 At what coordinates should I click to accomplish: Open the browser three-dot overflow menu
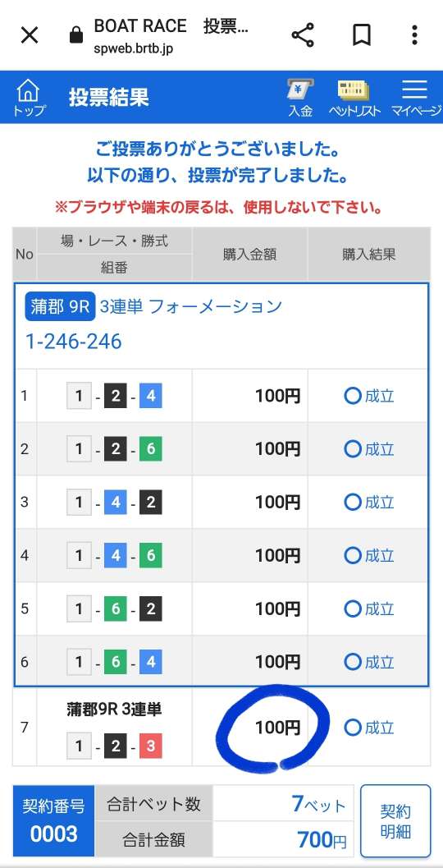414,34
